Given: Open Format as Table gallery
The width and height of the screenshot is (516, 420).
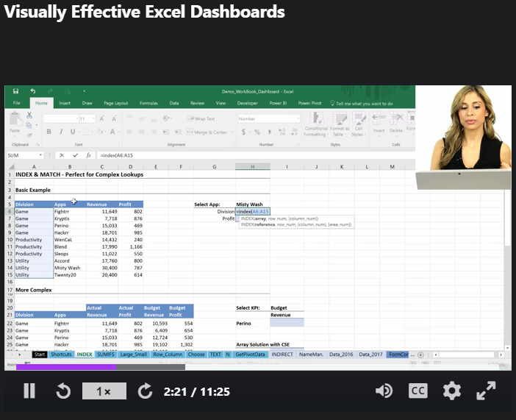Looking at the screenshot, I should tap(340, 124).
